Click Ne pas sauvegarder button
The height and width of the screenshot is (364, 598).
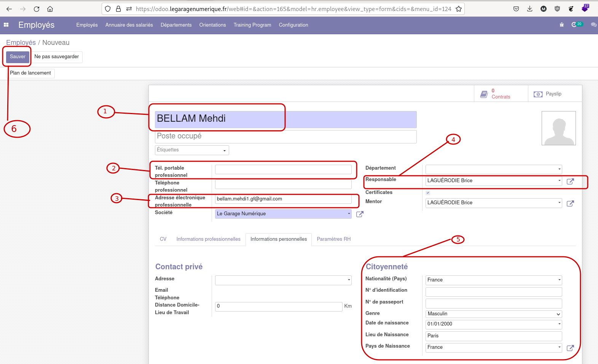pyautogui.click(x=56, y=57)
